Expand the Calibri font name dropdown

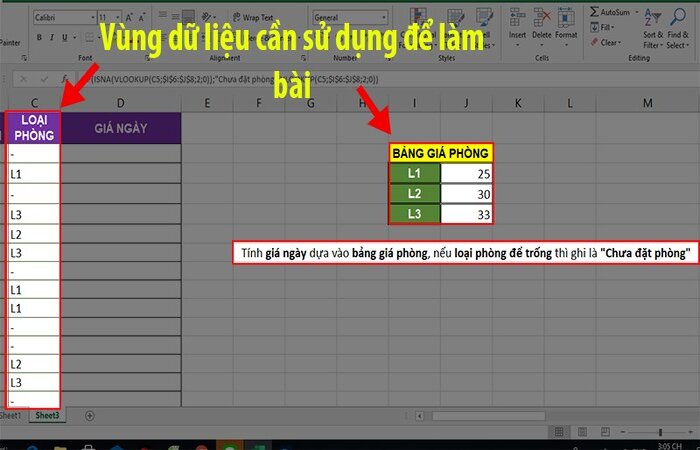pyautogui.click(x=93, y=17)
